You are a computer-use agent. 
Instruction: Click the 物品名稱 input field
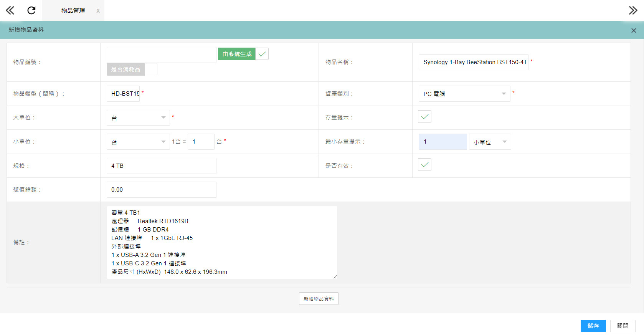point(473,62)
